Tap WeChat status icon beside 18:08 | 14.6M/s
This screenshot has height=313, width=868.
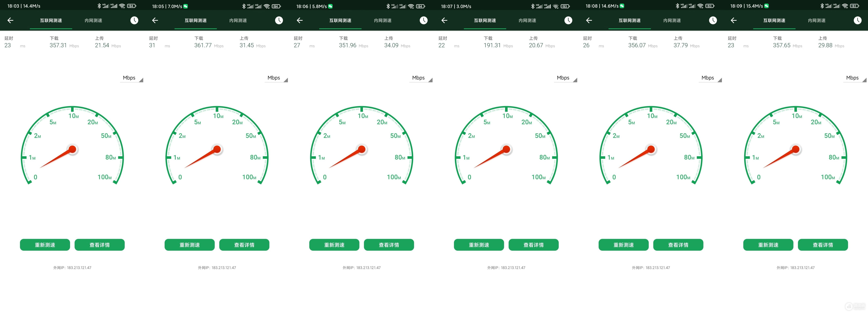(x=622, y=6)
